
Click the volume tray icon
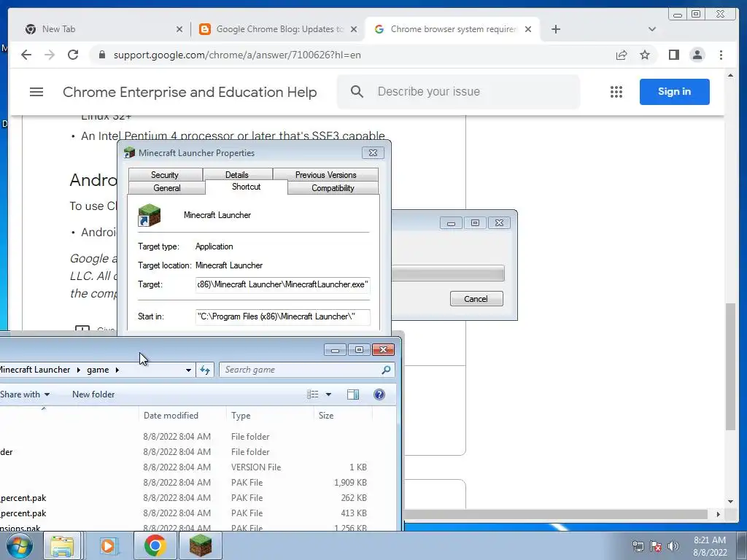coord(673,546)
